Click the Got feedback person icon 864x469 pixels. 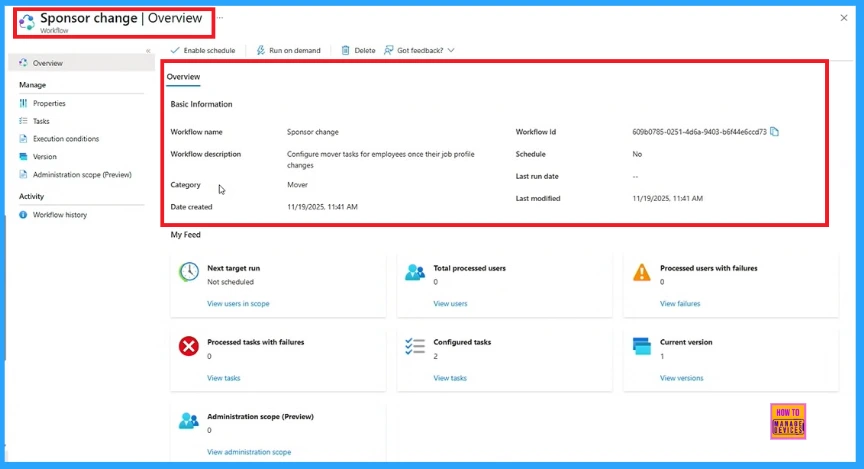(388, 50)
